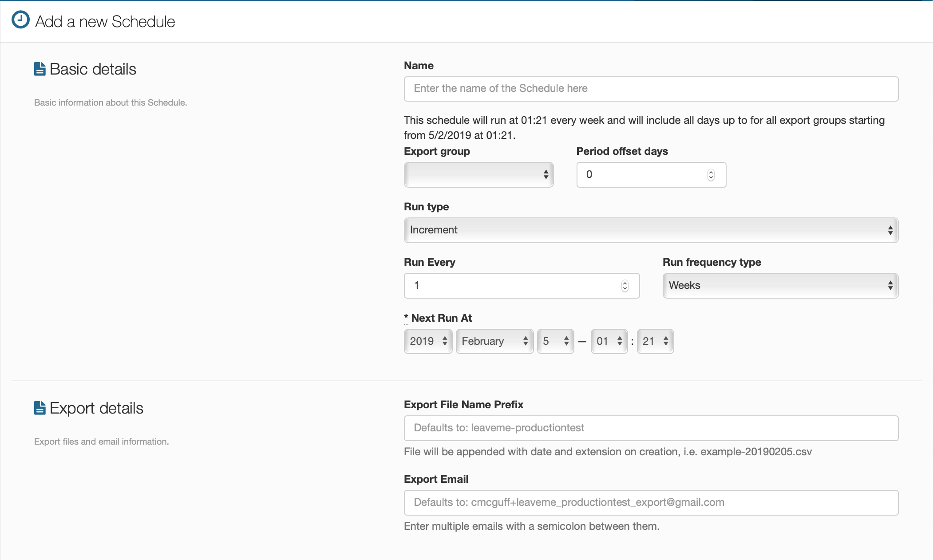
Task: Click the Name input field
Action: coord(651,89)
